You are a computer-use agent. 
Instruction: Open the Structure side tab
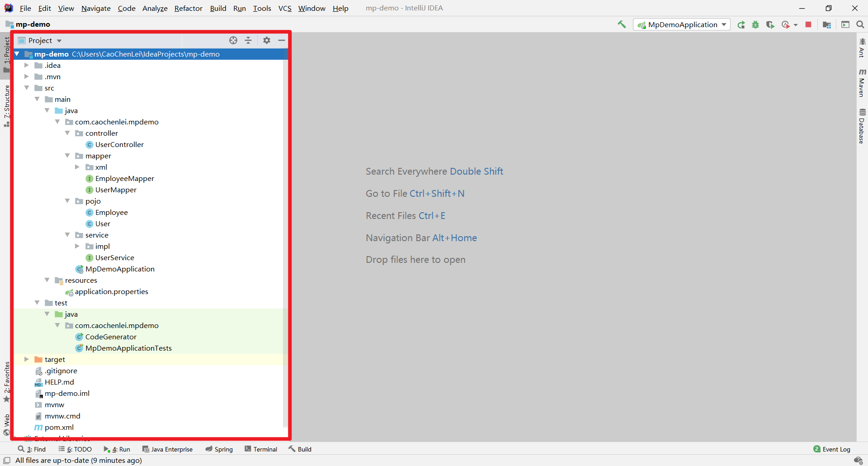6,106
